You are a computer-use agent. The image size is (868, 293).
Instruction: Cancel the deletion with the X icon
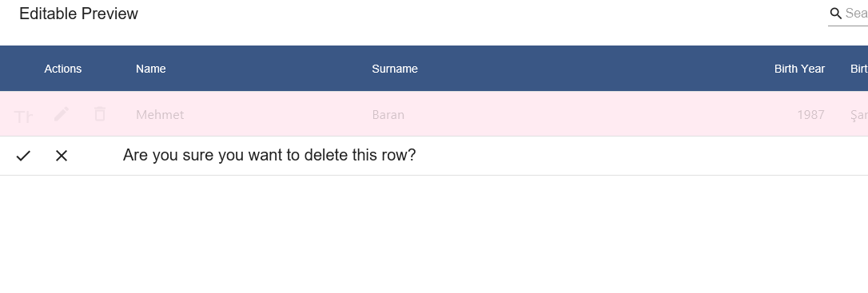[62, 156]
